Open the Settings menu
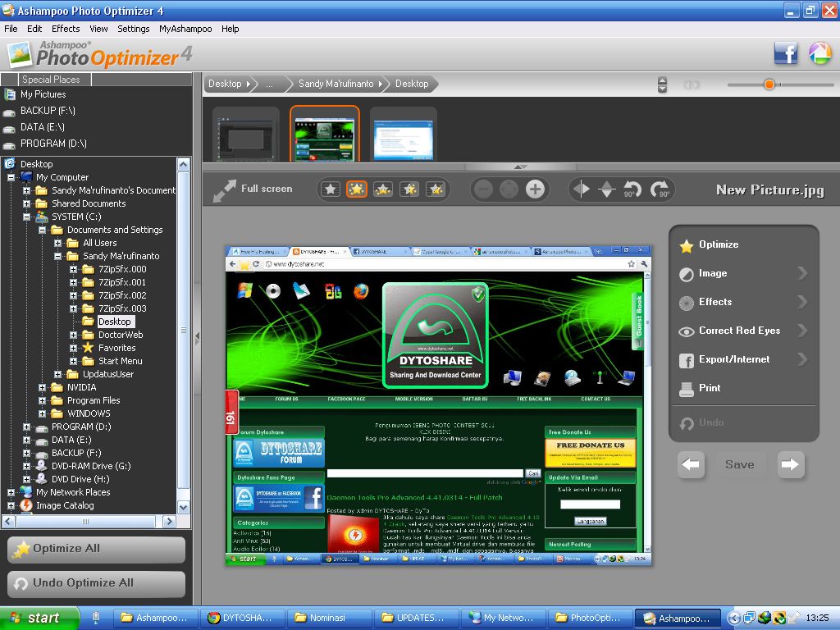Screen dimensions: 840x630 click(134, 29)
